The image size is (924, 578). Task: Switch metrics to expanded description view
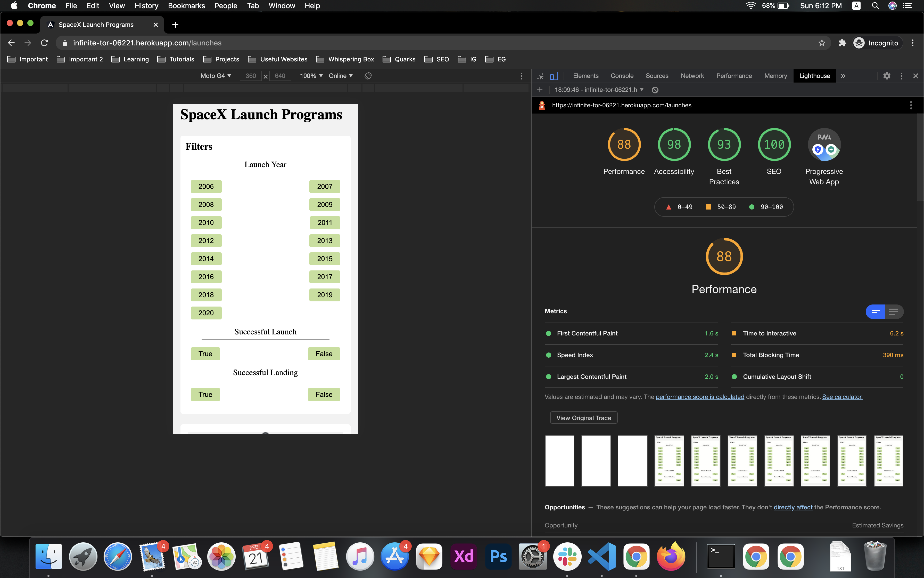tap(894, 311)
